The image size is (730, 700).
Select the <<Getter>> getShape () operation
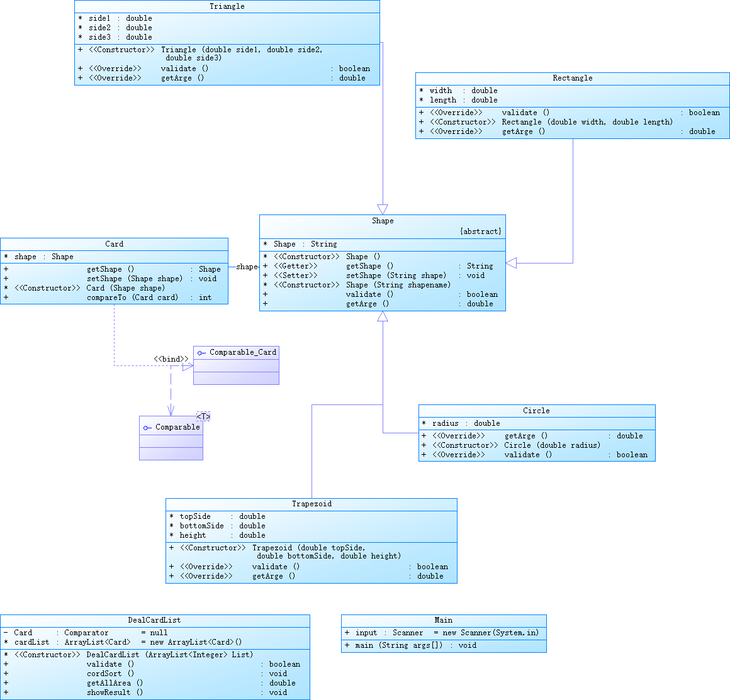378,266
